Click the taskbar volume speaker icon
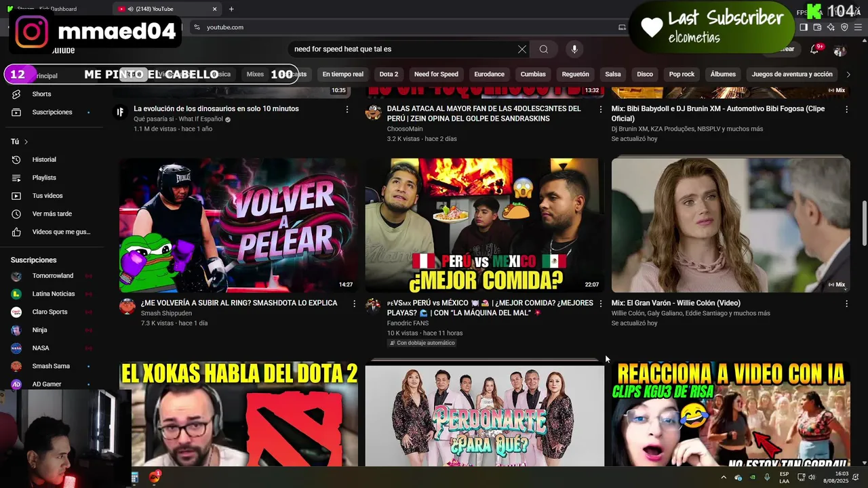 coord(812,477)
